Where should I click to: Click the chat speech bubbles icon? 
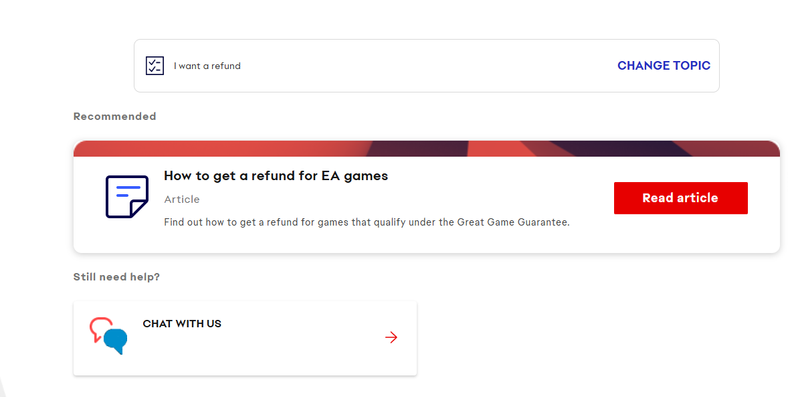(x=109, y=336)
